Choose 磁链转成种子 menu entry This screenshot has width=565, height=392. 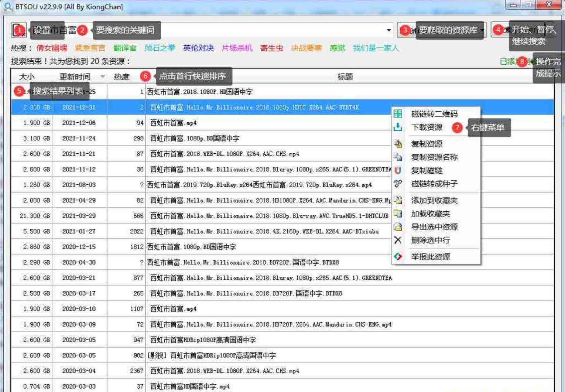(434, 184)
